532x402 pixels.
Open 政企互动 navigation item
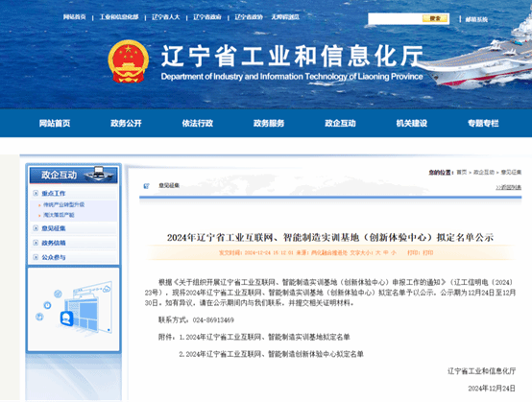tap(340, 124)
